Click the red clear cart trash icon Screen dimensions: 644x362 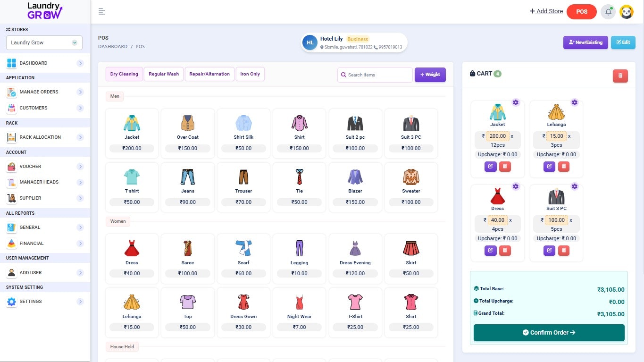tap(620, 76)
